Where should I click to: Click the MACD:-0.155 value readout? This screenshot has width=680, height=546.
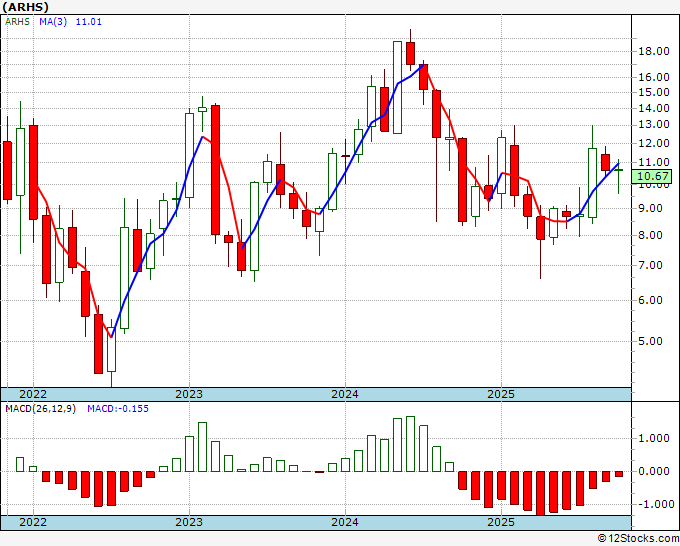118,409
